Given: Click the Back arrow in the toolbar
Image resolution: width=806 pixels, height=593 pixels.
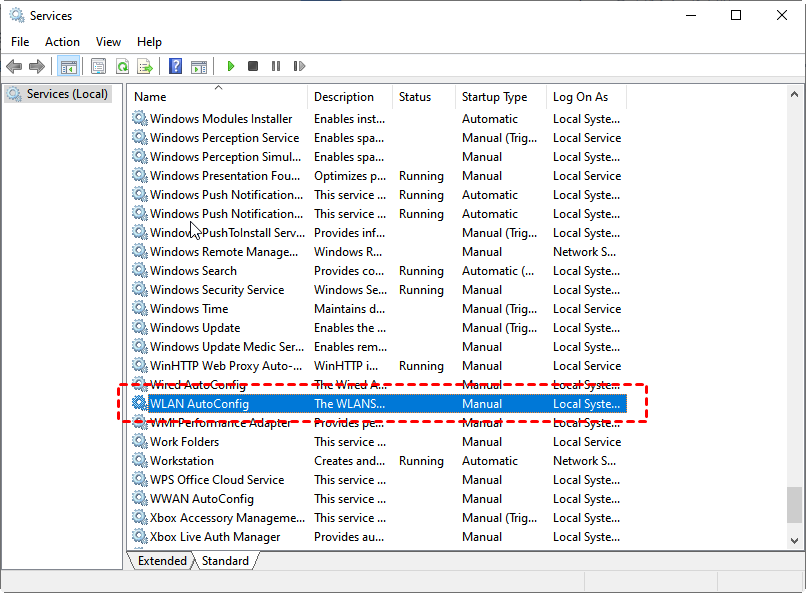Looking at the screenshot, I should click(x=14, y=66).
